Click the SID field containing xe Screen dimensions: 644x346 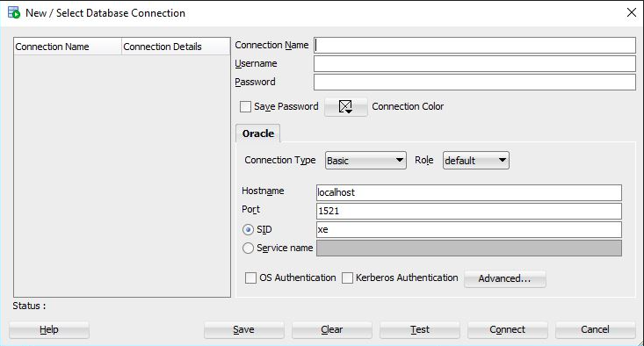tap(468, 229)
